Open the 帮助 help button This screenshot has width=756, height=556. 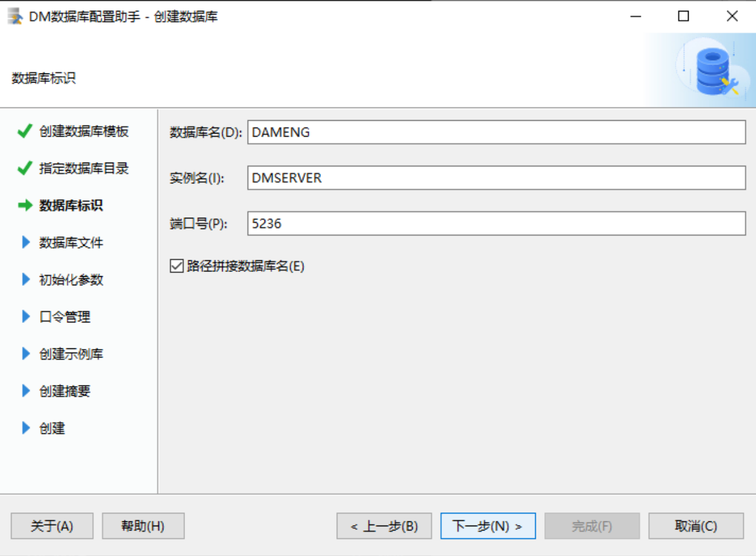[x=143, y=526]
